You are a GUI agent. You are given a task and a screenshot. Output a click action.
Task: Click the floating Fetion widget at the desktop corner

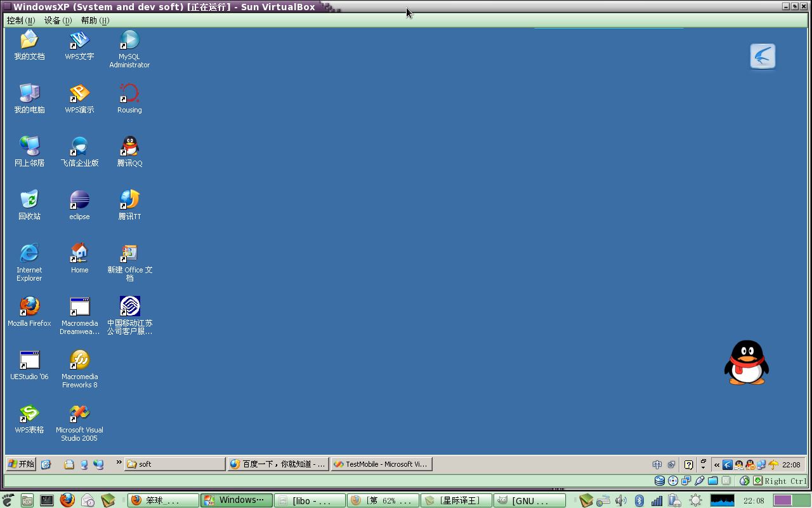[x=763, y=57]
